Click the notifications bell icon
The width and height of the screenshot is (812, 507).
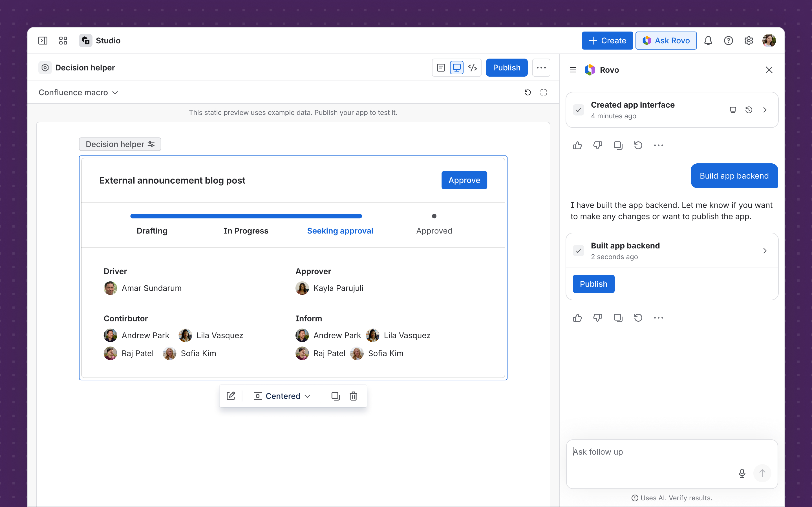pos(708,41)
